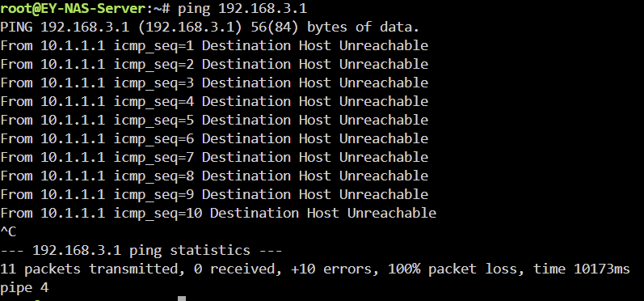Image resolution: width=644 pixels, height=301 pixels.
Task: Click the icmp_seq=4 output line
Action: (x=214, y=102)
